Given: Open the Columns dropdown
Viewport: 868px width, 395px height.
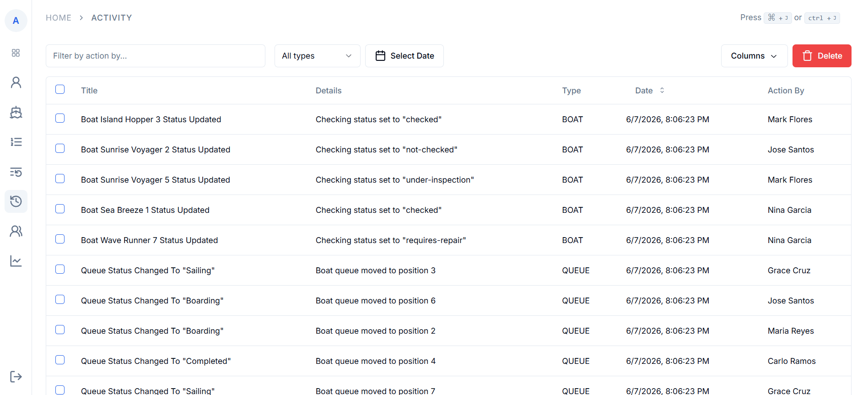Looking at the screenshot, I should click(754, 56).
